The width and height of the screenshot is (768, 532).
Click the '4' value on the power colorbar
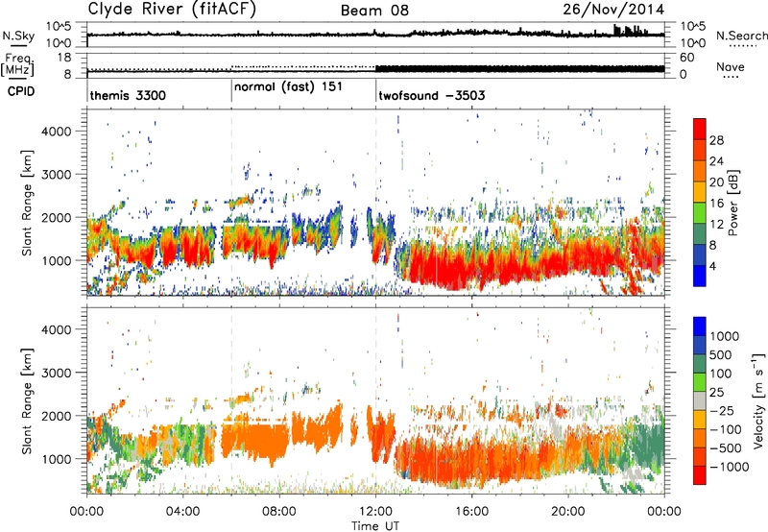coord(712,266)
